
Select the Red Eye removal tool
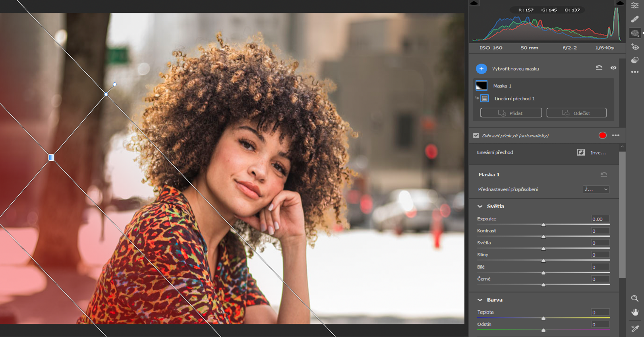pos(635,47)
